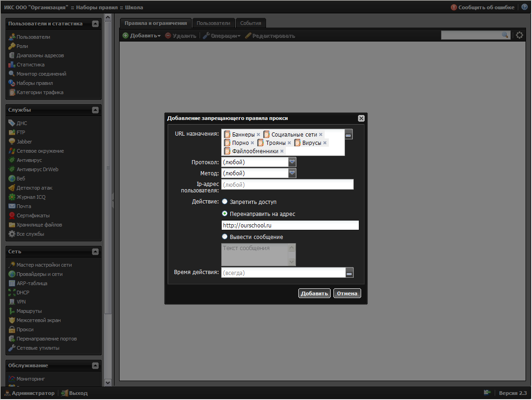The image size is (532, 400).
Task: Open the Антивирус DrWeb icon
Action: click(12, 169)
